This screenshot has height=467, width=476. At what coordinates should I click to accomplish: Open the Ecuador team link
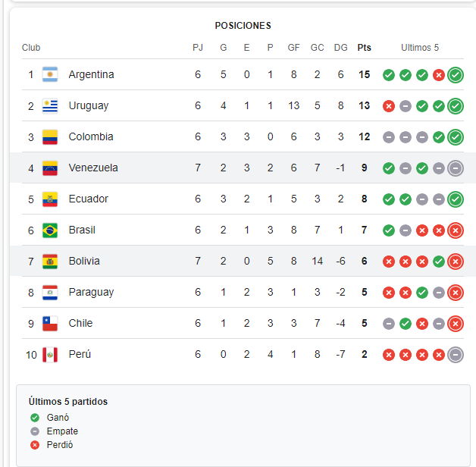coord(89,199)
